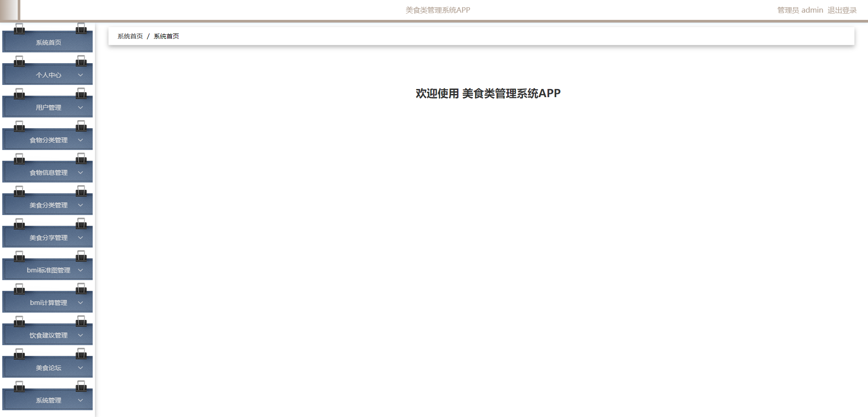The width and height of the screenshot is (868, 417).
Task: Open the 用户管理 panel
Action: (x=47, y=107)
